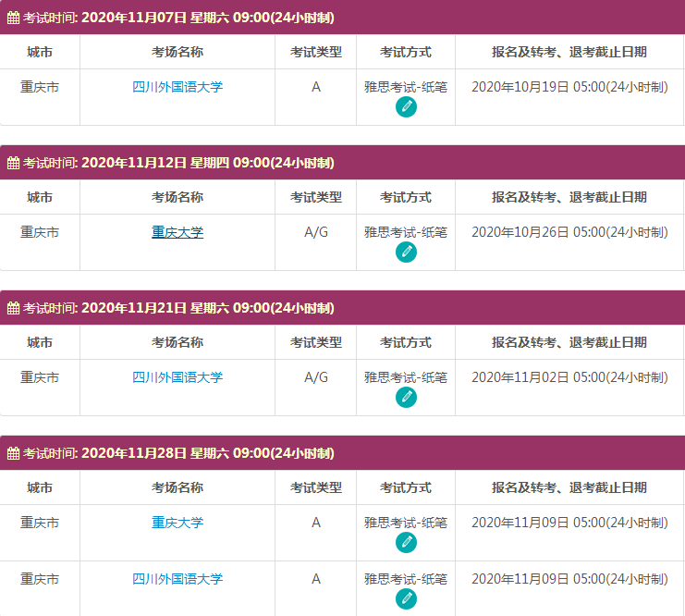Open 重庆大学 link under November 28 exam
The width and height of the screenshot is (685, 616).
177,523
